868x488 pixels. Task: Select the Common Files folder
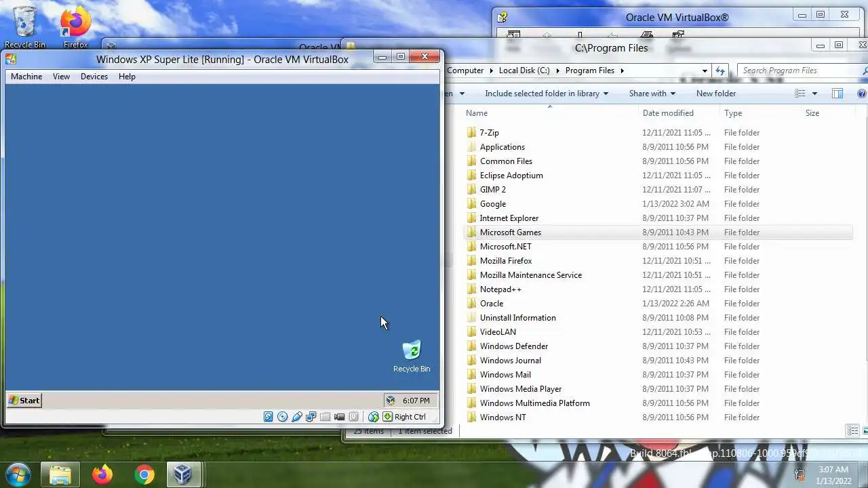coord(506,161)
